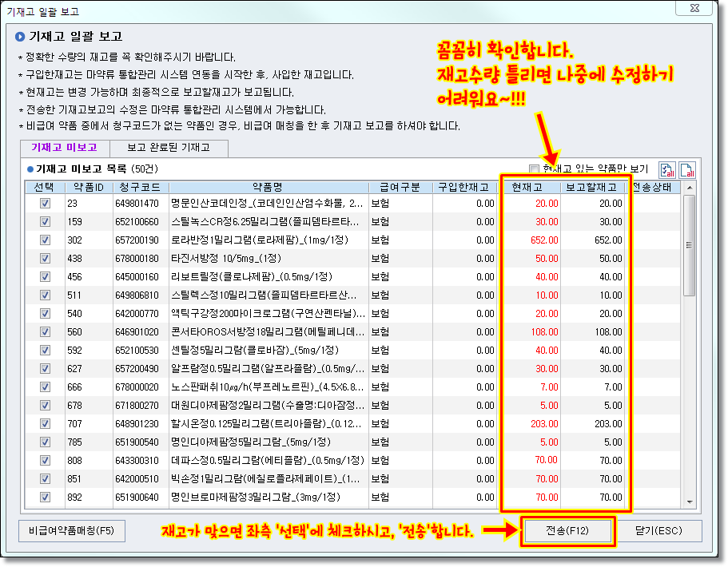
Task: Click the scrollbar up arrow of the list
Action: pos(689,187)
